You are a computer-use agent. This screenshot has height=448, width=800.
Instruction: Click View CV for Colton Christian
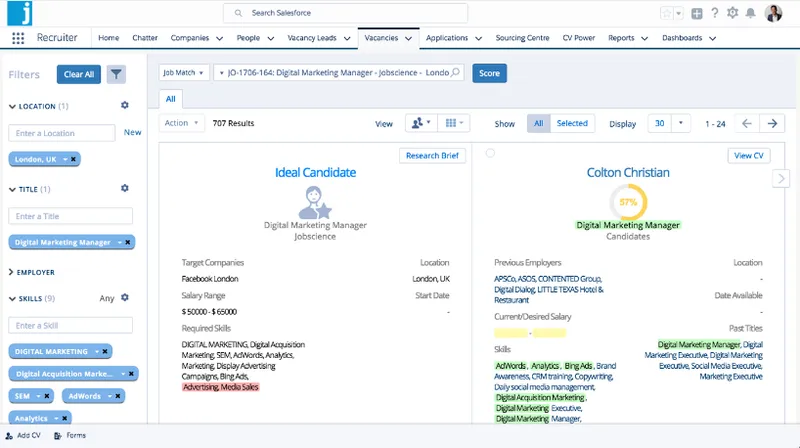[x=748, y=156]
